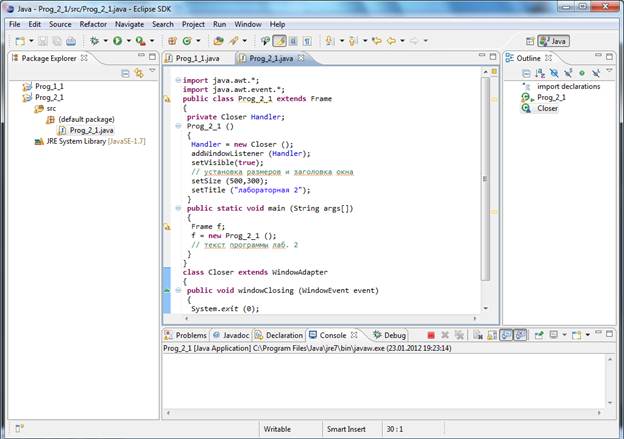The height and width of the screenshot is (439, 624).
Task: Toggle Mark Occurrences in the toolbar
Action: click(x=280, y=41)
